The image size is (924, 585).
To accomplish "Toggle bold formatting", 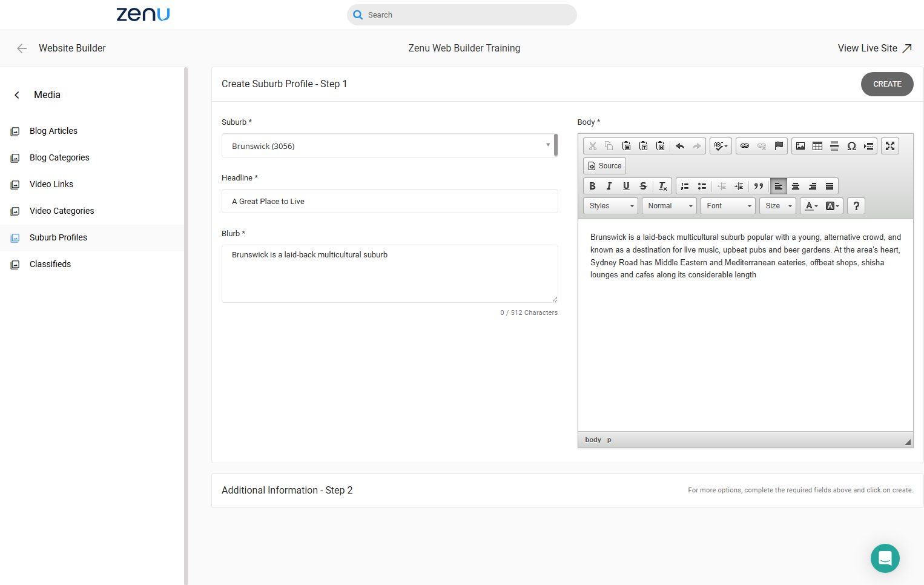I will click(x=592, y=186).
